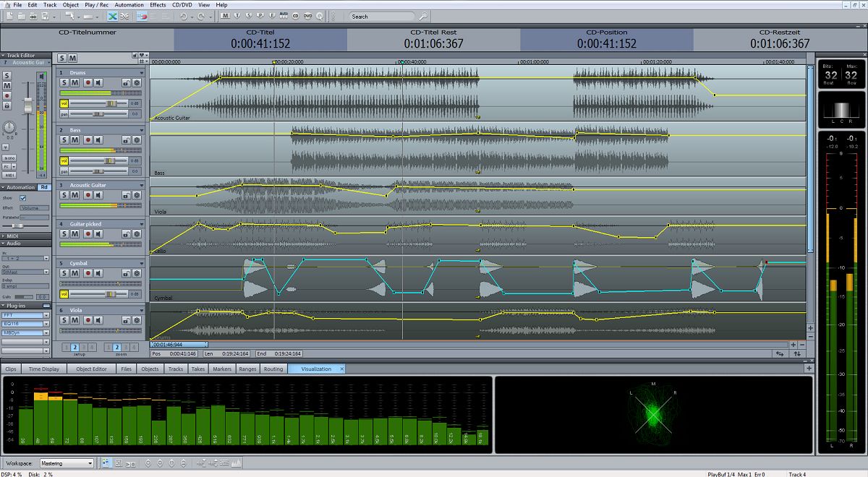Open the Effects menu
This screenshot has width=868, height=477.
[158, 4]
